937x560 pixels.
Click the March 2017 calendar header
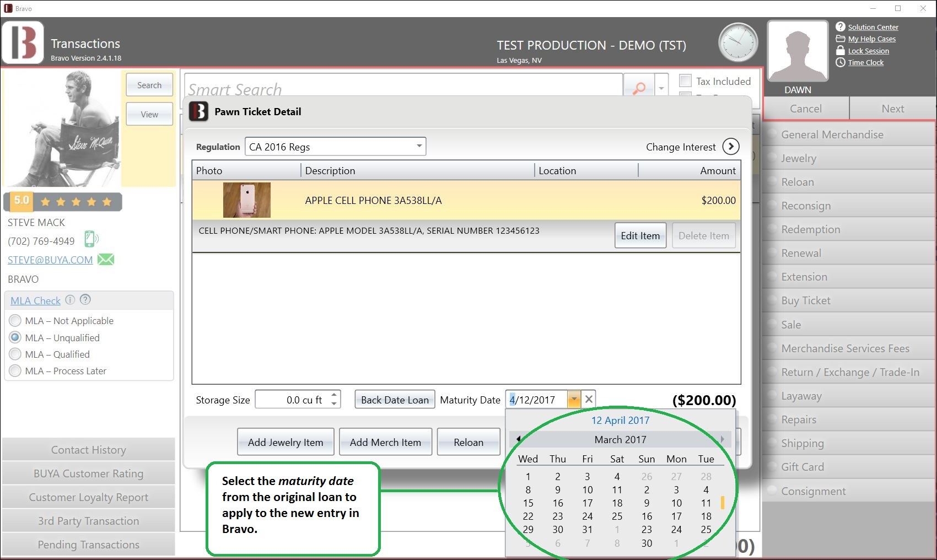pyautogui.click(x=620, y=439)
